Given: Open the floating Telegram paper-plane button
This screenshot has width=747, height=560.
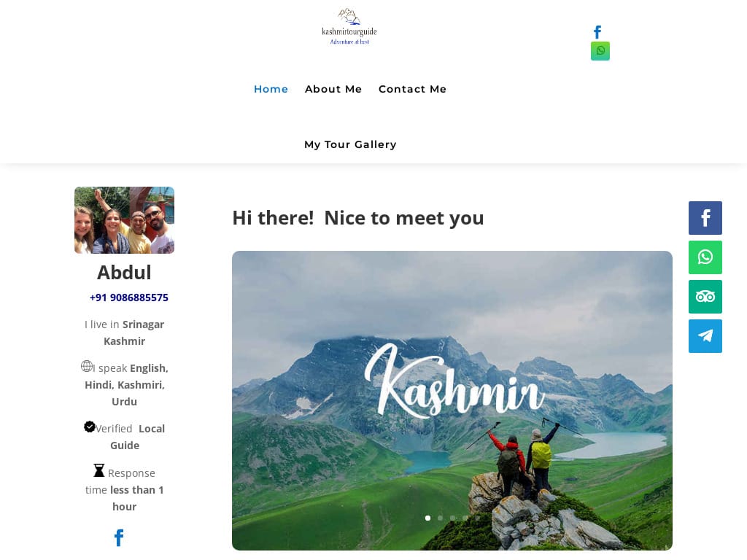Looking at the screenshot, I should [705, 336].
